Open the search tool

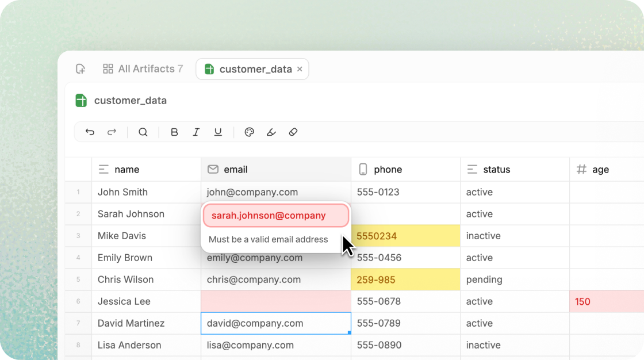[143, 132]
